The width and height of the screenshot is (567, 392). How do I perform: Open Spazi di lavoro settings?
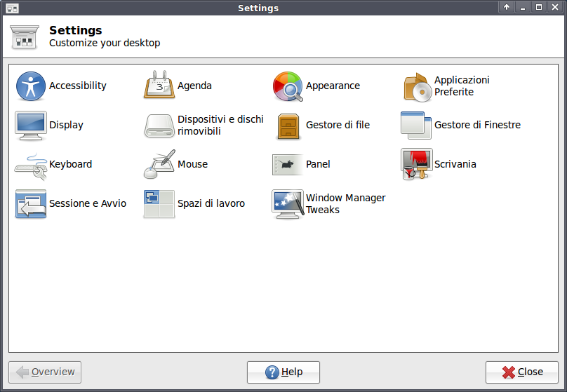[159, 204]
